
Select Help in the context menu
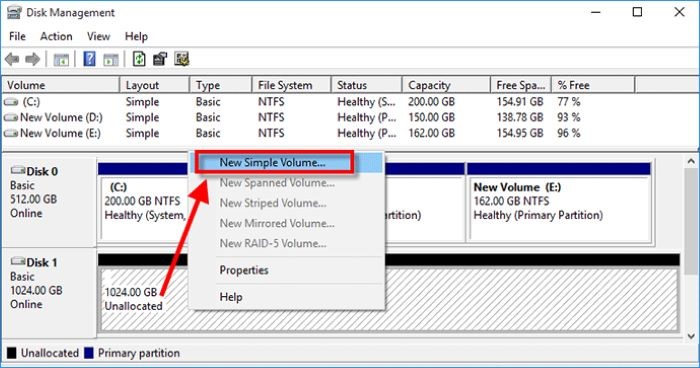[231, 297]
